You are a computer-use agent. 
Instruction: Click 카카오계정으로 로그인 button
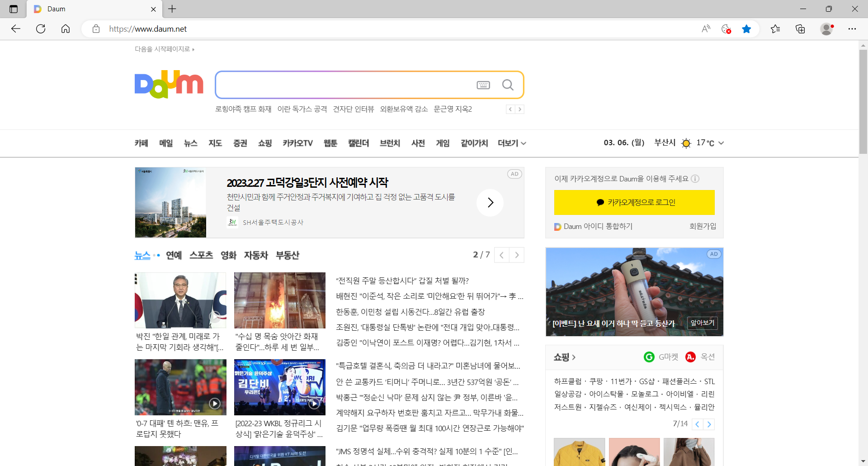pos(634,202)
